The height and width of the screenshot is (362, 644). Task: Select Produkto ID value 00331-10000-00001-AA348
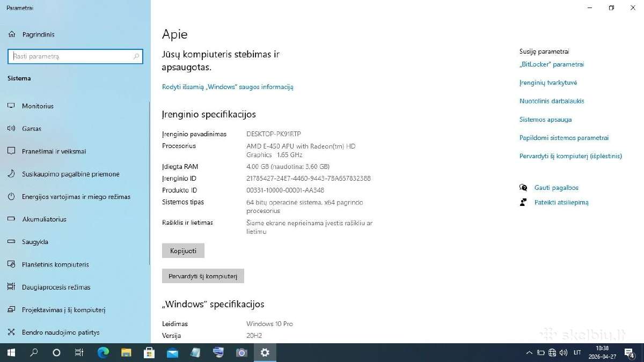pyautogui.click(x=285, y=190)
